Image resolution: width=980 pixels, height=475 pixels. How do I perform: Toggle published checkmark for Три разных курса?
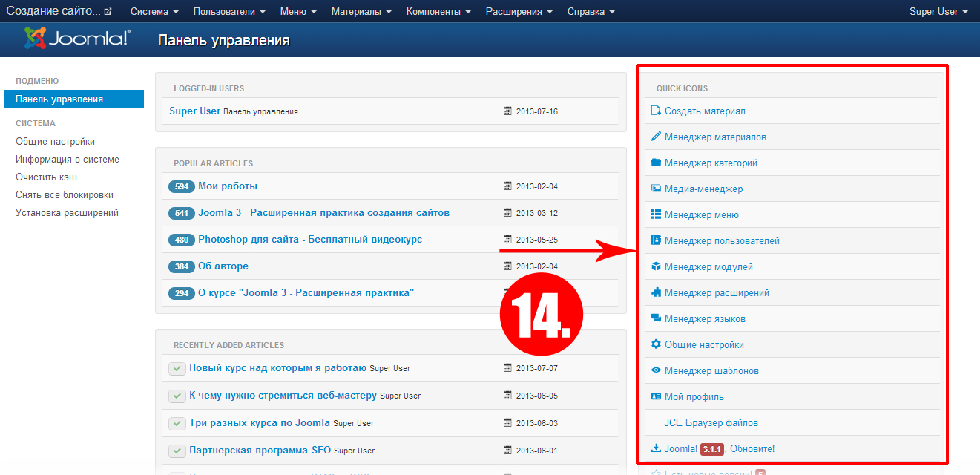[x=177, y=423]
